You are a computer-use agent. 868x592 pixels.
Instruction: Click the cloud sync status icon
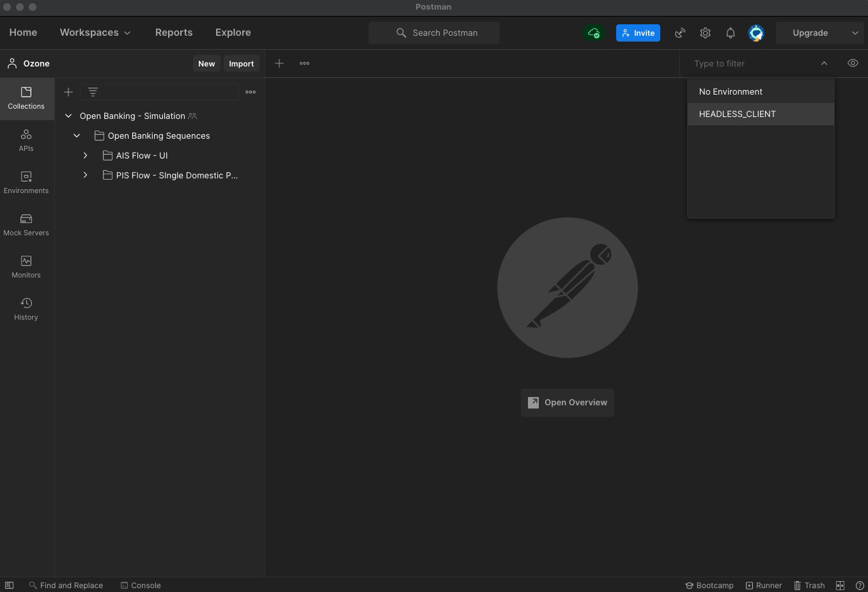pos(594,33)
